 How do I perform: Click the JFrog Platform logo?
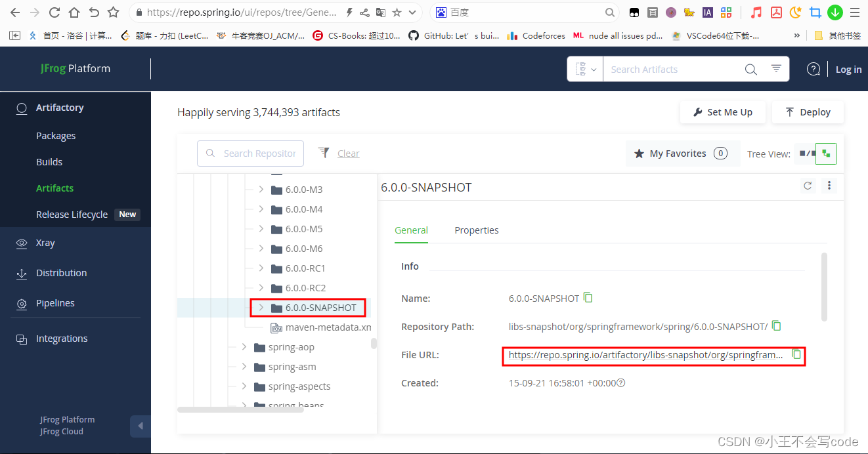(x=75, y=68)
